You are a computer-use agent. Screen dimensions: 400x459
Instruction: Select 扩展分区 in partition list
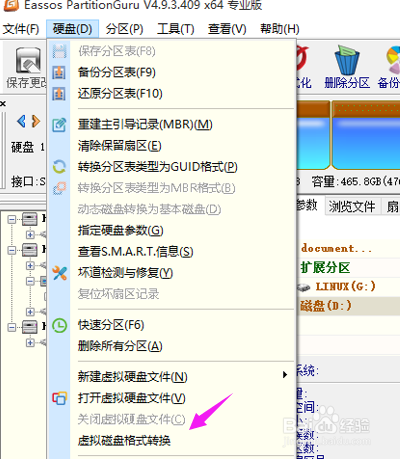coord(325,268)
